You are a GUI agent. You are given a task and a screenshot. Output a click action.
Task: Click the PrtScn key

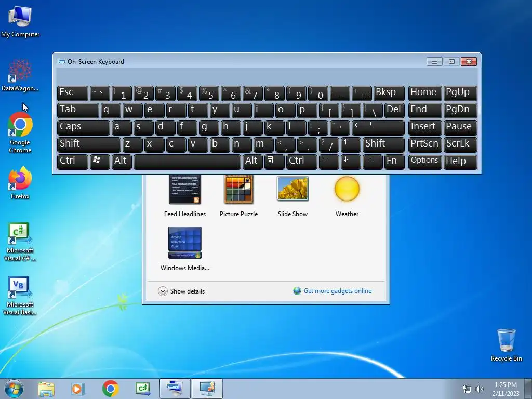425,144
